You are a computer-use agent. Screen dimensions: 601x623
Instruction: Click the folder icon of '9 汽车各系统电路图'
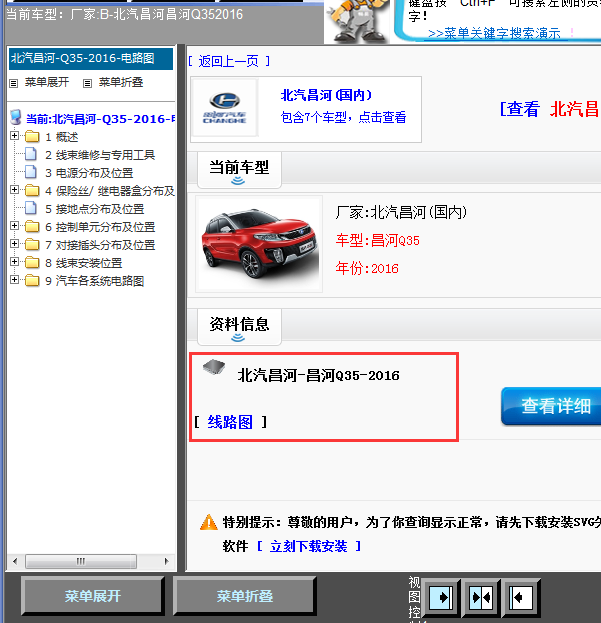click(x=32, y=281)
